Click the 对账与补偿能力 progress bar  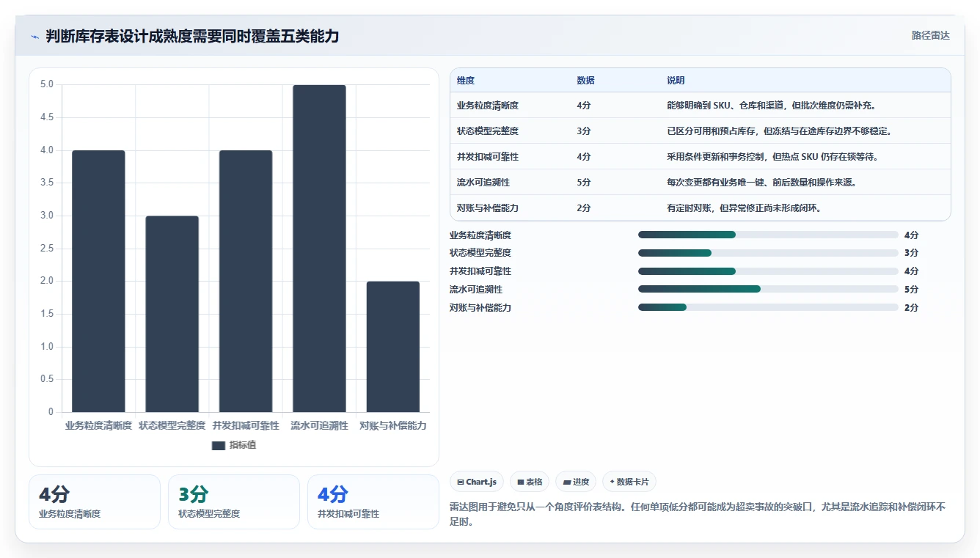[768, 307]
